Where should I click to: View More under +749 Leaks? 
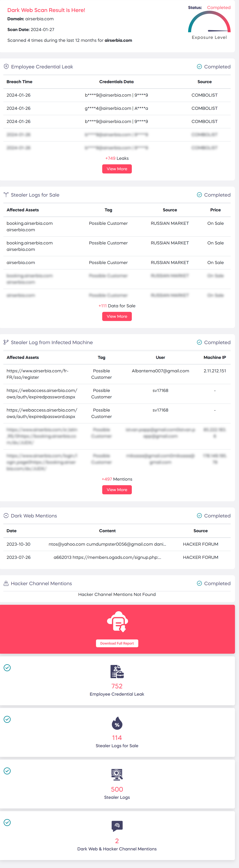pos(117,169)
